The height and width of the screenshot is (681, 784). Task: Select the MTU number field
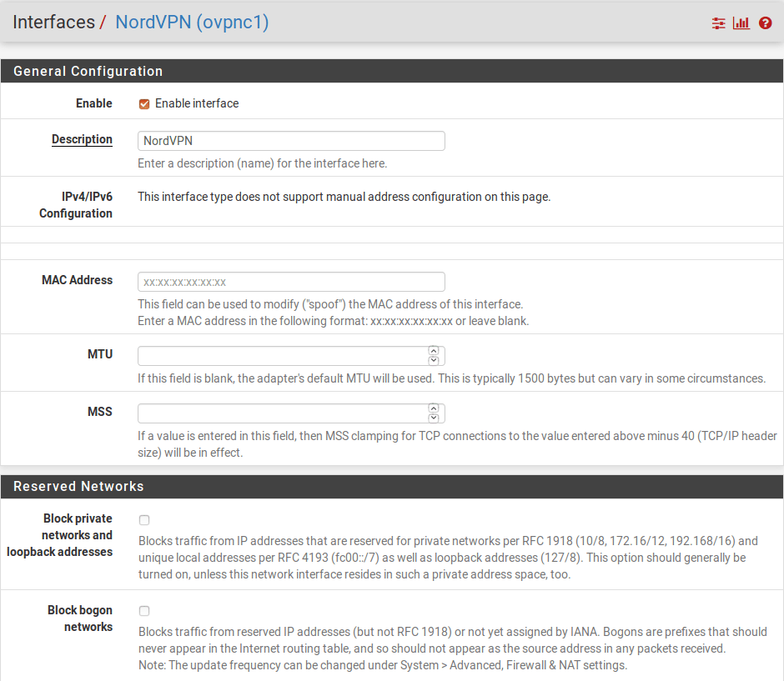[x=282, y=356]
